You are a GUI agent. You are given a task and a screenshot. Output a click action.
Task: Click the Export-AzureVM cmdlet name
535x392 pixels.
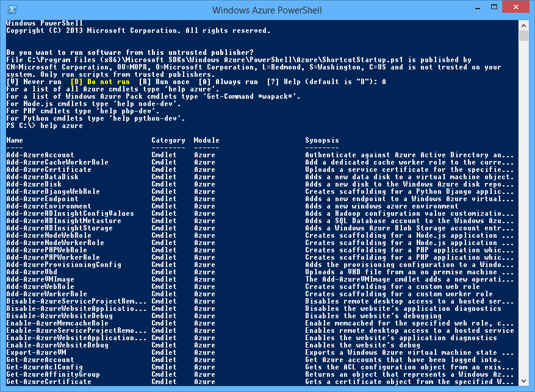click(36, 352)
